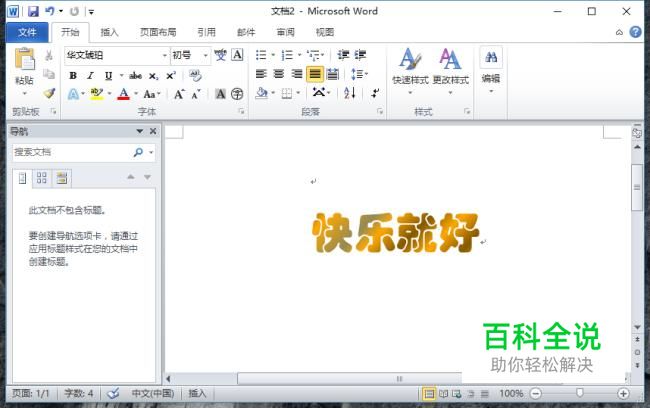Toggle bold formatting
The width and height of the screenshot is (650, 408).
coord(73,75)
